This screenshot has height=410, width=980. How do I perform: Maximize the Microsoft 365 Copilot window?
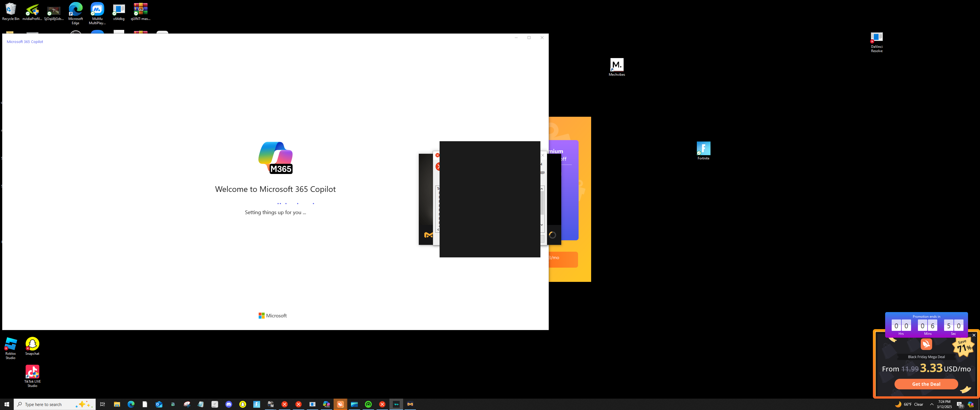pos(529,38)
